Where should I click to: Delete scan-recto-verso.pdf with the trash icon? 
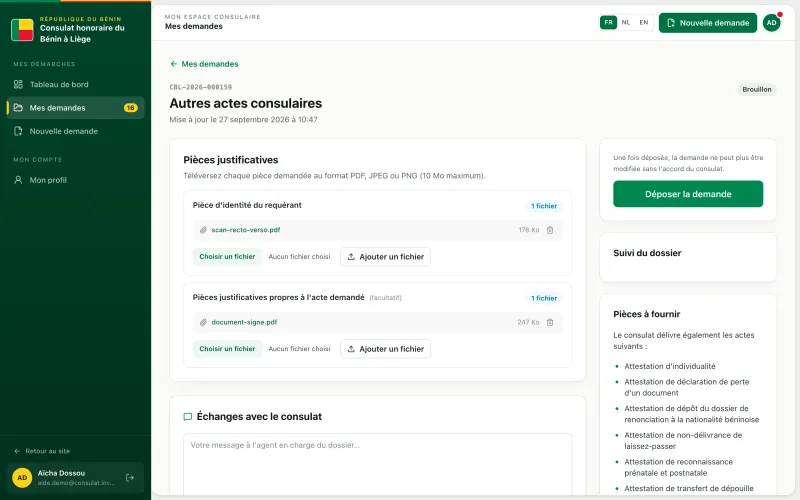tap(550, 230)
